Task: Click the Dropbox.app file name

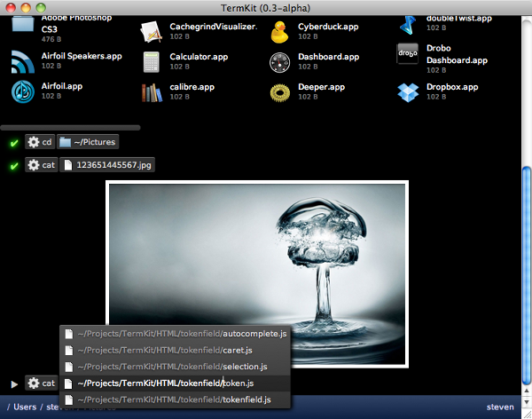Action: click(452, 87)
